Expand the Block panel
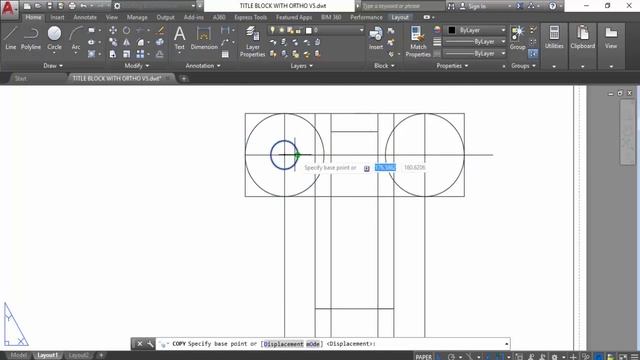Screen dimensions: 640x360 384,66
